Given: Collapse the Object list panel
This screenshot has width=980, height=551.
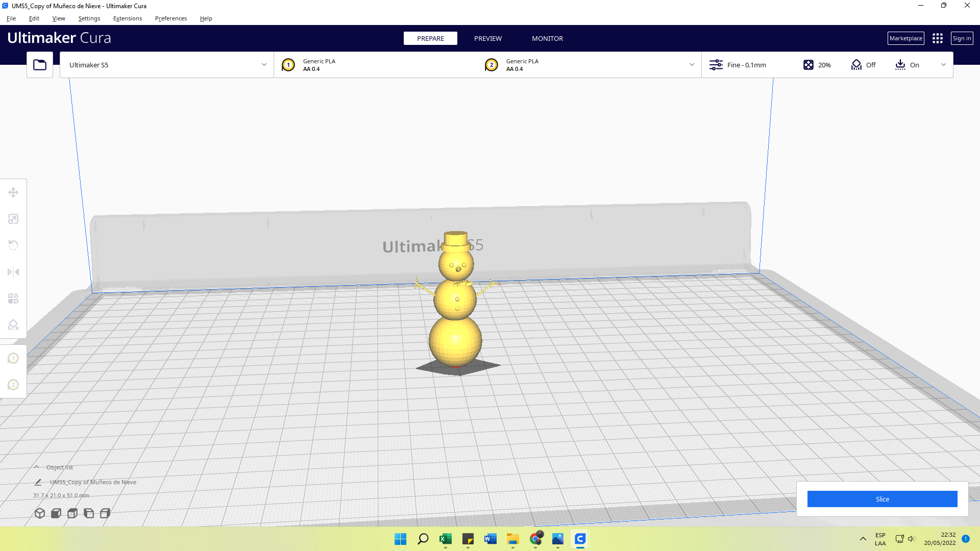Looking at the screenshot, I should coord(37,467).
